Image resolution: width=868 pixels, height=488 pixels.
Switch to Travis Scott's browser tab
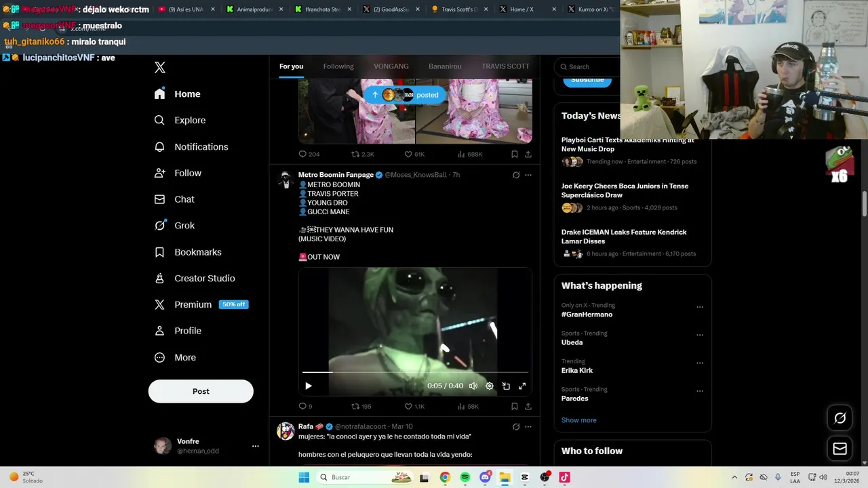pos(459,9)
